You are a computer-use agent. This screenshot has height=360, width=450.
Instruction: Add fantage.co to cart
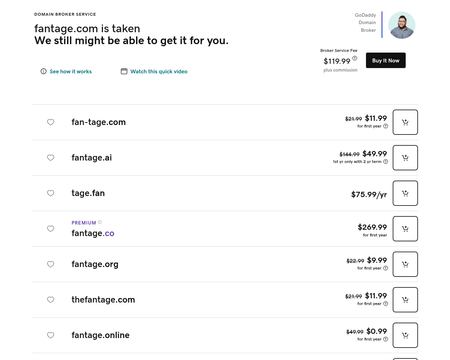click(x=405, y=229)
